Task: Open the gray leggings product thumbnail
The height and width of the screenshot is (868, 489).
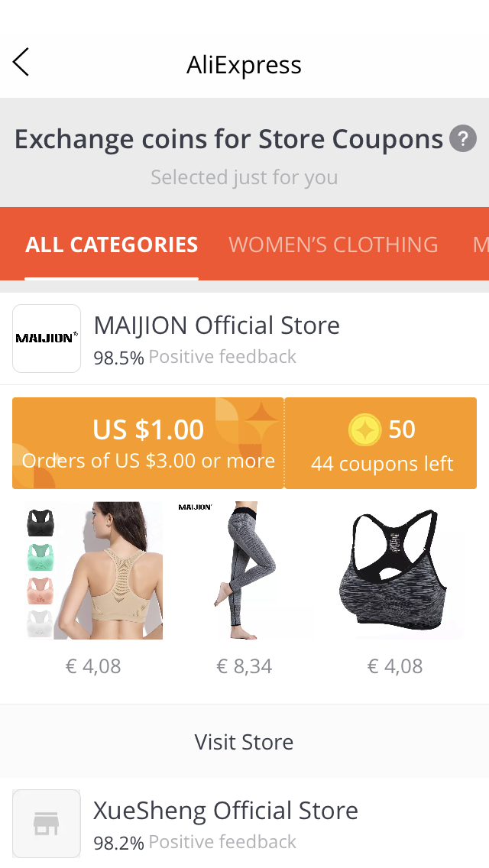Action: 244,571
